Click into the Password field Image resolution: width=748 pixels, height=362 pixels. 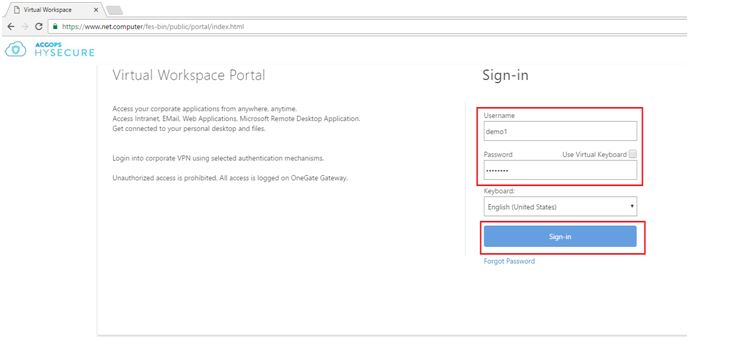[x=560, y=170]
